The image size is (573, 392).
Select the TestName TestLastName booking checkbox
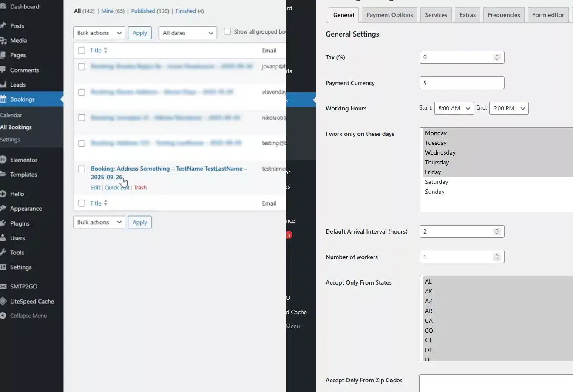click(x=82, y=169)
